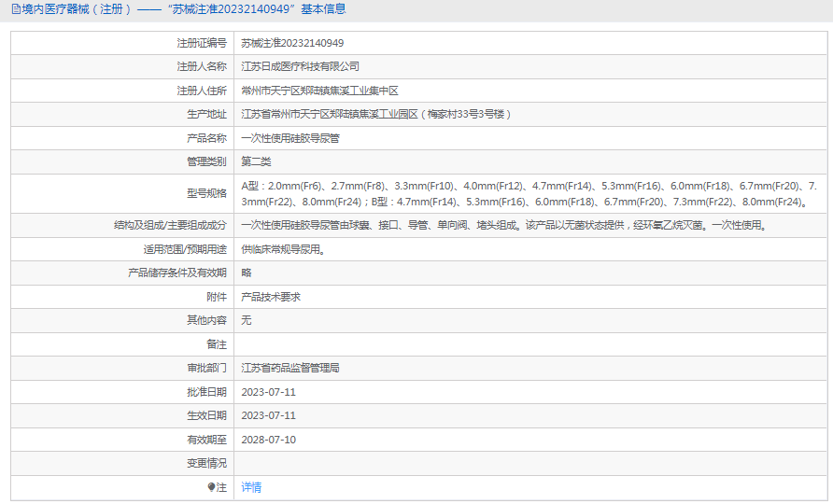Click the 型号规格 label
This screenshot has height=504, width=833.
click(206, 193)
